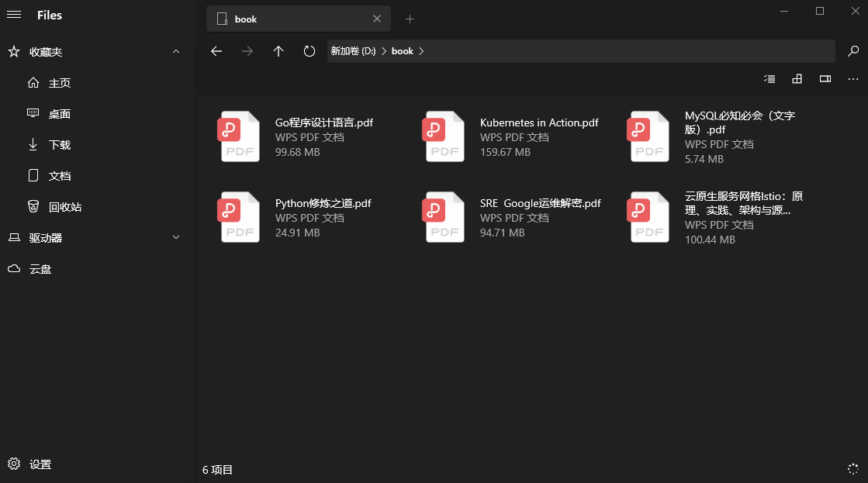Open the 主页 home icon
868x483 pixels.
(33, 82)
